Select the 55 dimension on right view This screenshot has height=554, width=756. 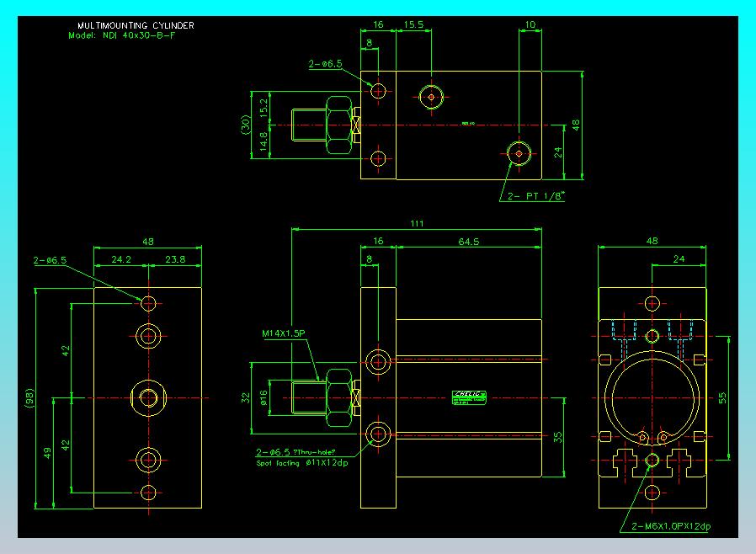(720, 397)
